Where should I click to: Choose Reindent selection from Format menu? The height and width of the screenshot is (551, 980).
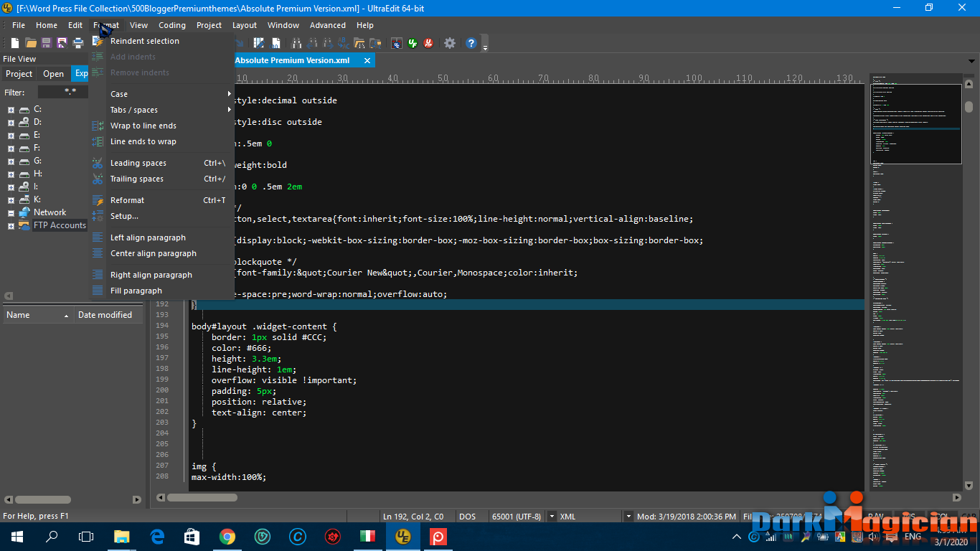pyautogui.click(x=162, y=41)
